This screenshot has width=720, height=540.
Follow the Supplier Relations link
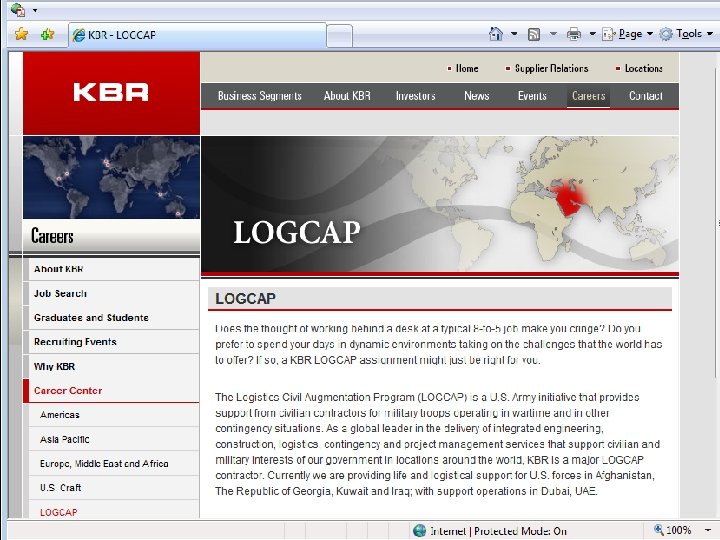(x=551, y=68)
